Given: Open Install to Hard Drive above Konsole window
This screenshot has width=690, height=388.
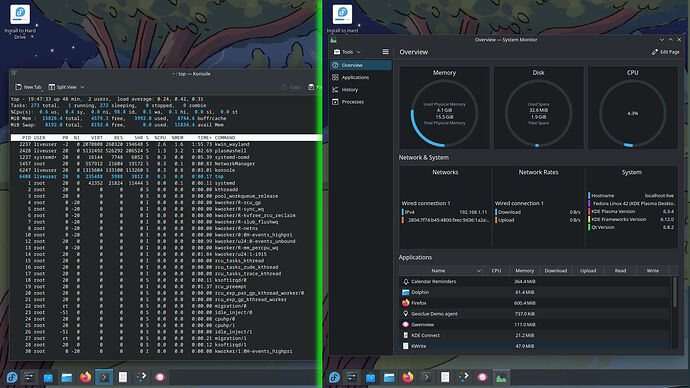Looking at the screenshot, I should pyautogui.click(x=20, y=21).
